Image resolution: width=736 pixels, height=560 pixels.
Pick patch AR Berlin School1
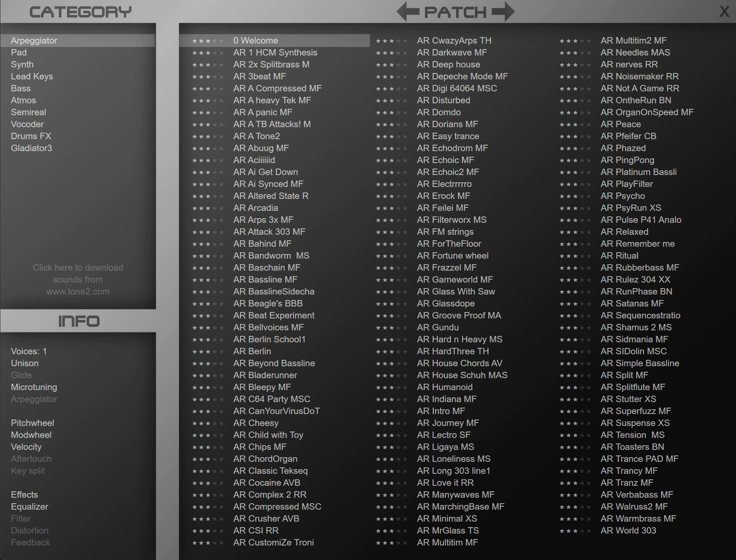[269, 339]
